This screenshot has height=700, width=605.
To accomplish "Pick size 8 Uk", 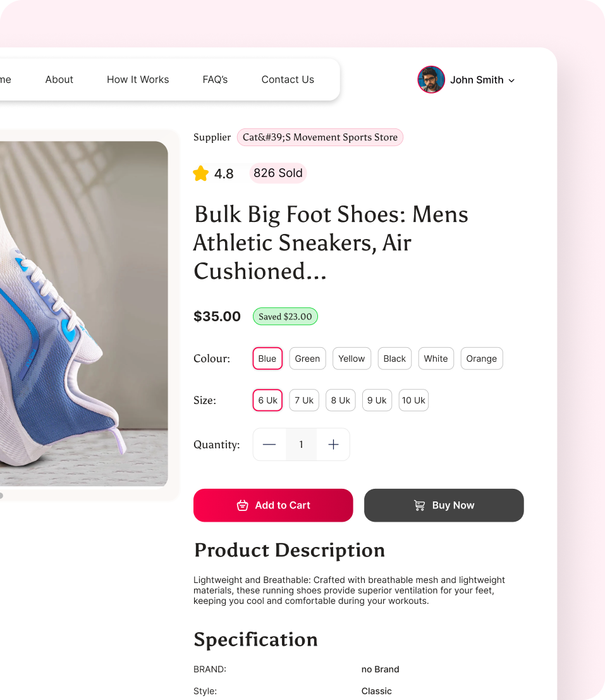I will click(x=341, y=400).
